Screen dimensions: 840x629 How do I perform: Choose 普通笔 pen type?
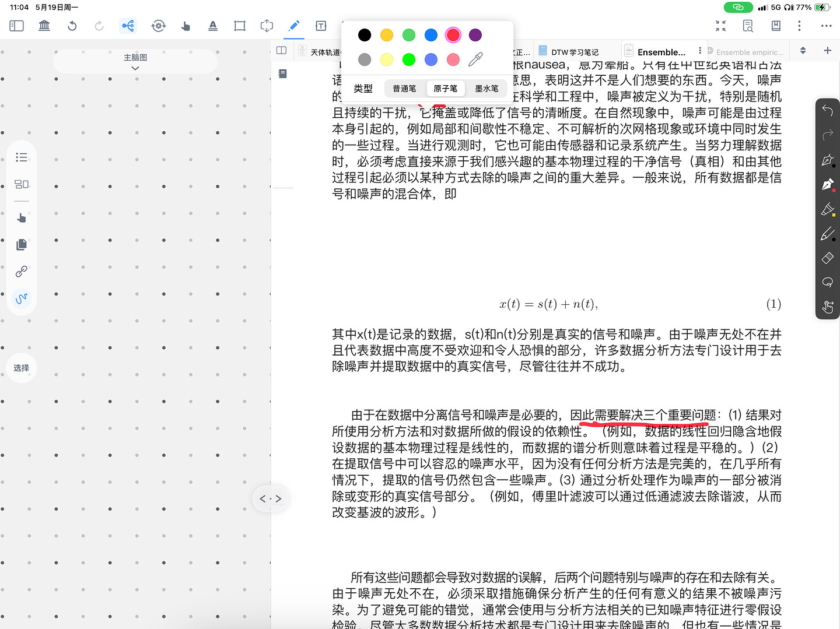click(404, 89)
